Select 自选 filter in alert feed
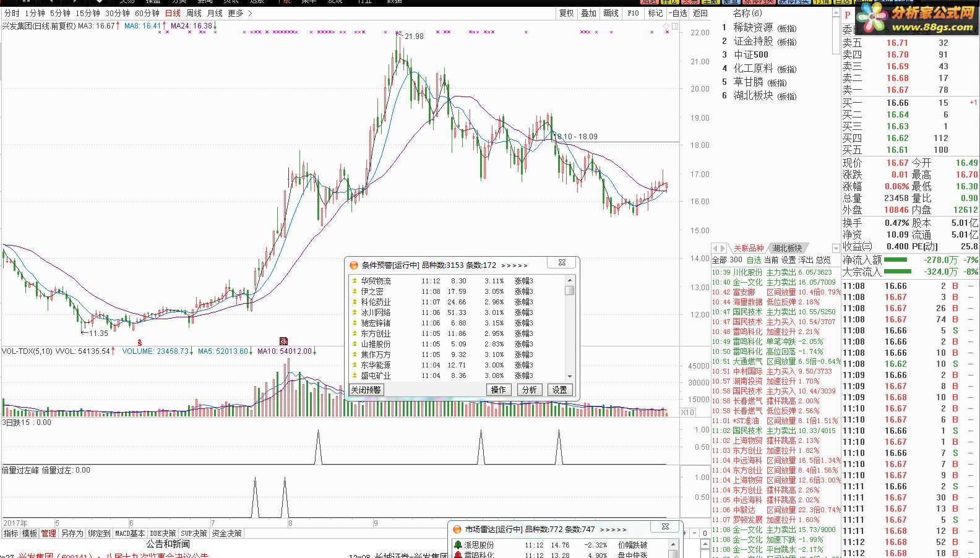The width and height of the screenshot is (980, 558). click(754, 260)
